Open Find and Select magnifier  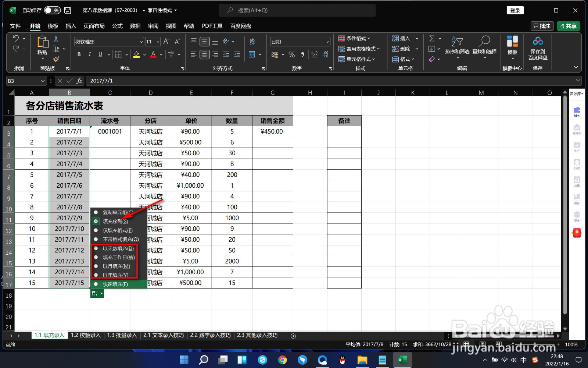coord(484,46)
